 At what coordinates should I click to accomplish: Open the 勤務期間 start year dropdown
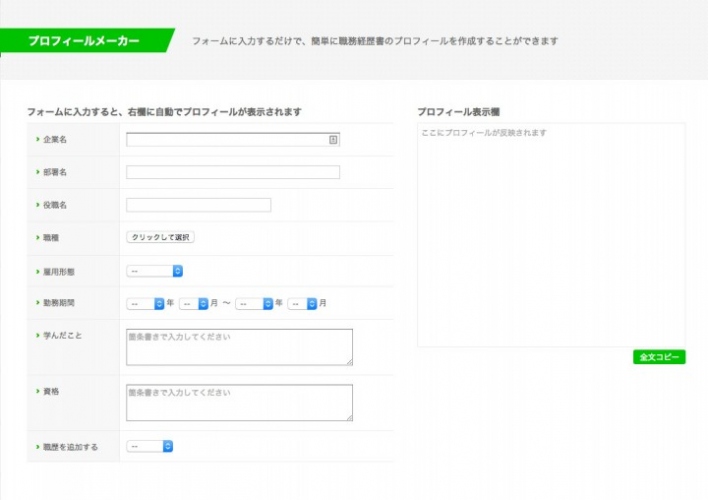click(x=145, y=304)
